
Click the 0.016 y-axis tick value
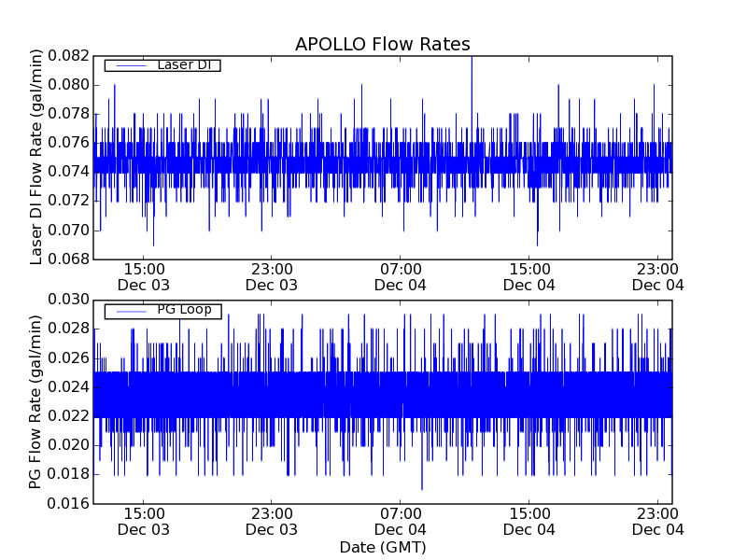click(68, 503)
